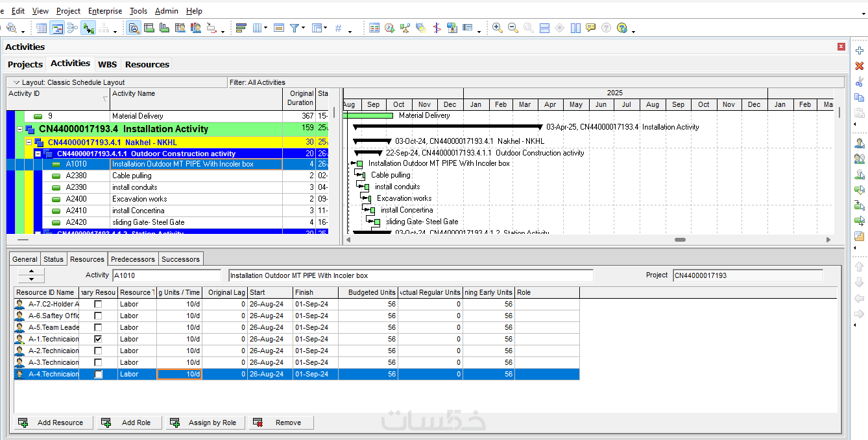Viewport: 868px width, 440px height.
Task: Click the Activity Network toolbar icon
Action: pos(73,28)
